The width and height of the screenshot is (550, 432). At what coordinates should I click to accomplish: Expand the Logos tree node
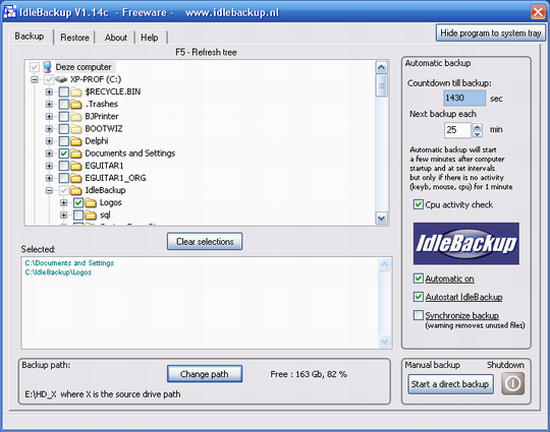(x=63, y=203)
